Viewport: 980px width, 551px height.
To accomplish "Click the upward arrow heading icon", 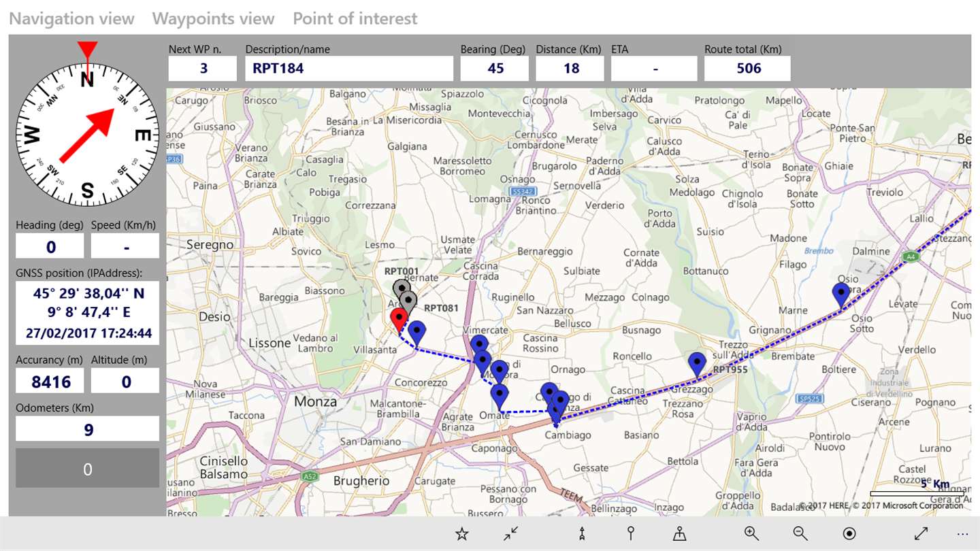I will click(582, 534).
